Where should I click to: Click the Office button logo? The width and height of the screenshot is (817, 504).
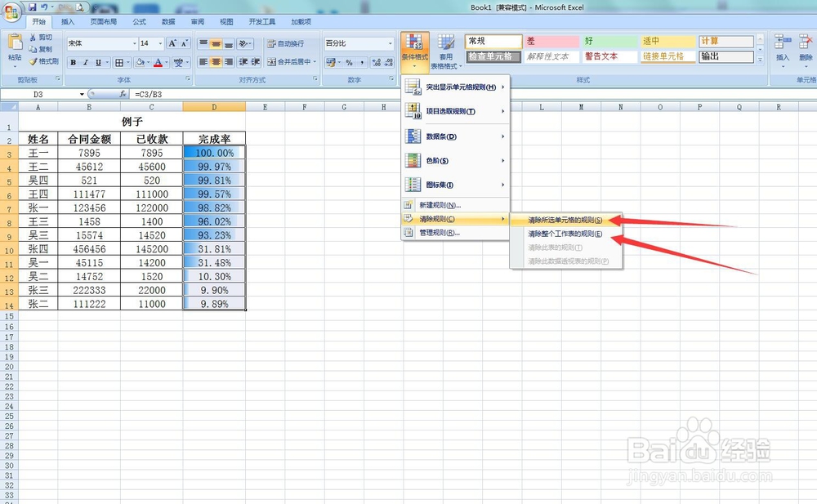click(x=11, y=11)
